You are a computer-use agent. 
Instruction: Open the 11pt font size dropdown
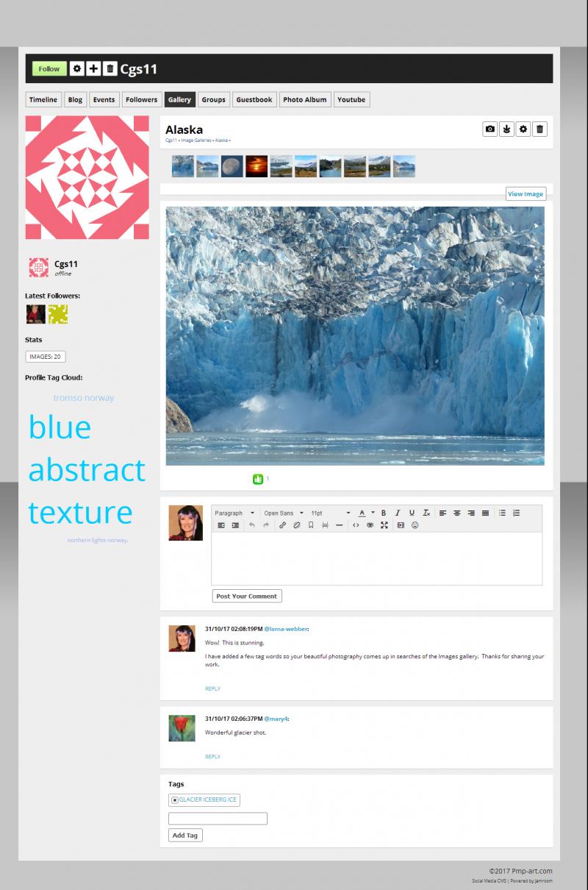click(x=331, y=513)
